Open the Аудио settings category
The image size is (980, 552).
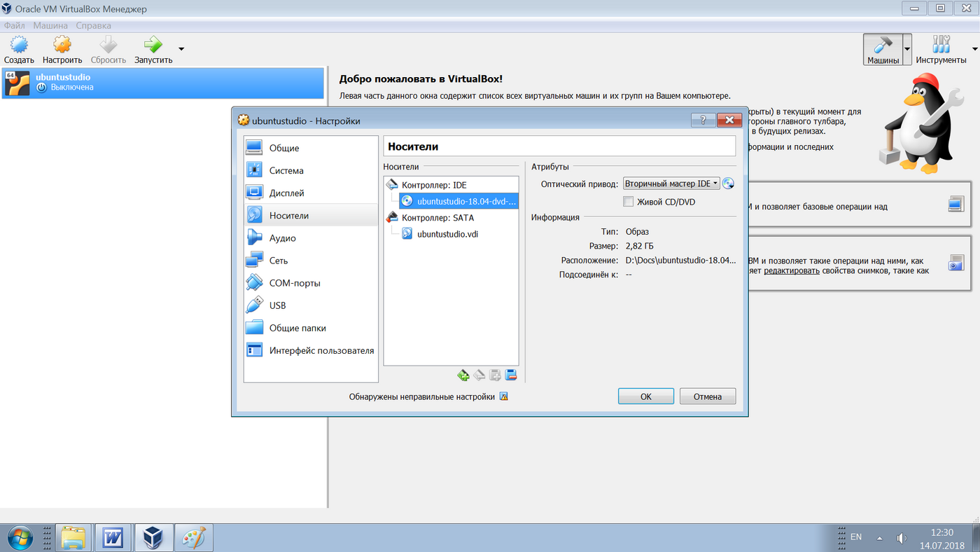click(x=311, y=237)
